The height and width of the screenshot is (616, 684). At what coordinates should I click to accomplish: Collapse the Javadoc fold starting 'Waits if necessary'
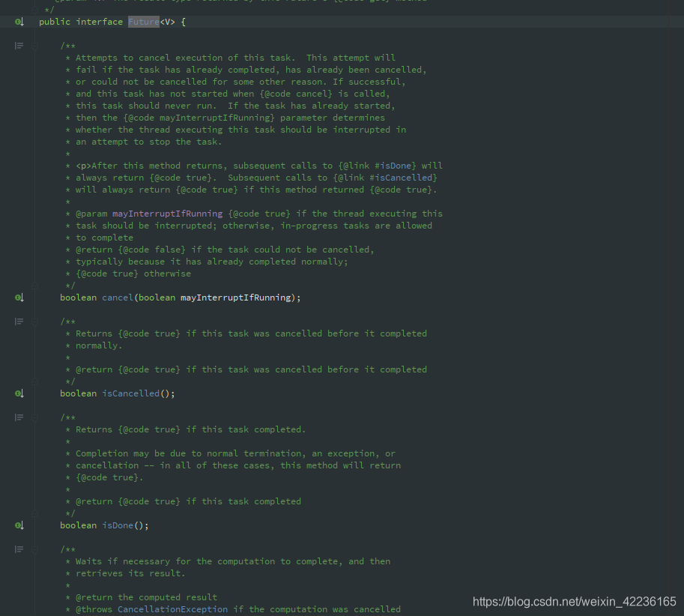(x=35, y=549)
